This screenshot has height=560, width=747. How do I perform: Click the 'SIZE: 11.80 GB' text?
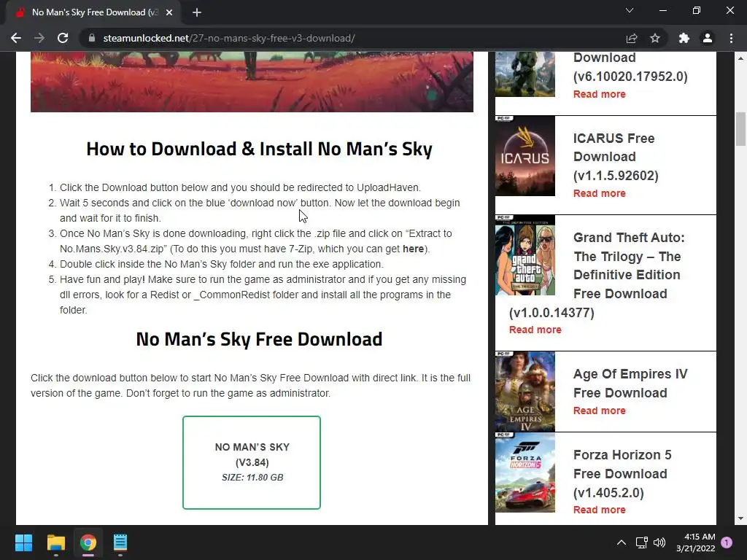pyautogui.click(x=252, y=477)
